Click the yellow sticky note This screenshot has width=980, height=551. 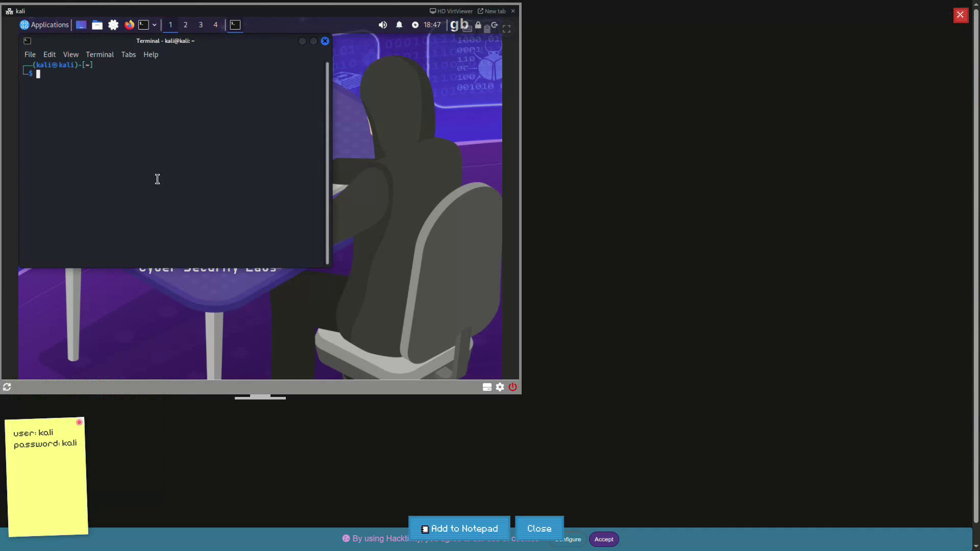(x=47, y=477)
